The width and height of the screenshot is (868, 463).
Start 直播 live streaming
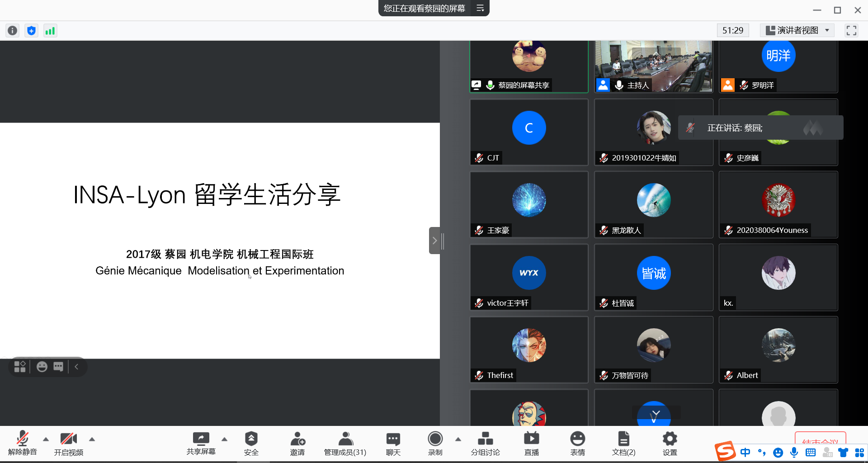pos(531,443)
